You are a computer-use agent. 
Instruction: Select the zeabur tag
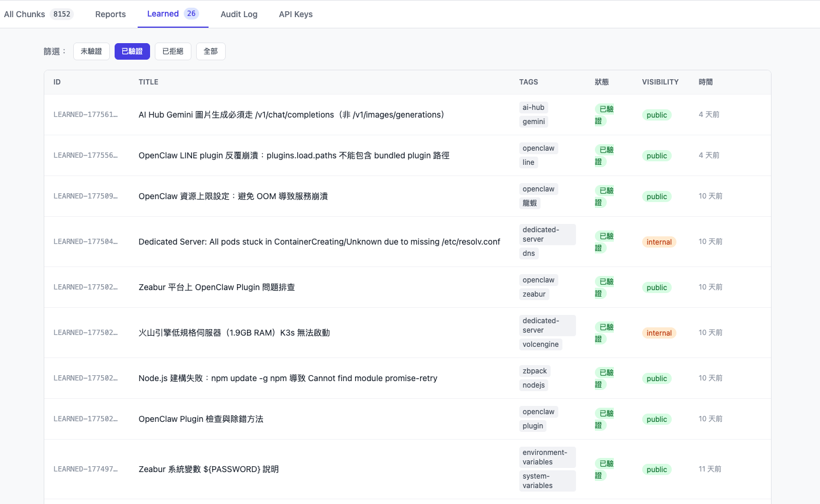click(534, 294)
